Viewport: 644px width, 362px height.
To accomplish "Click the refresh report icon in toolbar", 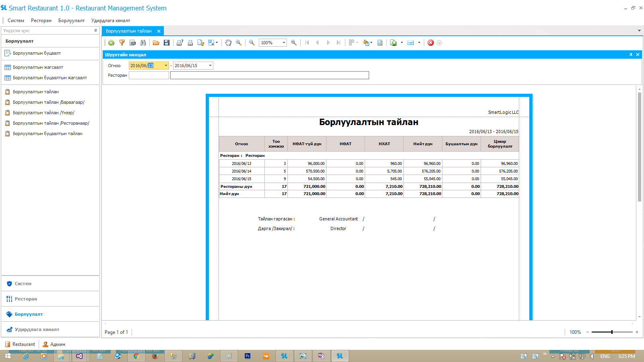I will point(111,43).
